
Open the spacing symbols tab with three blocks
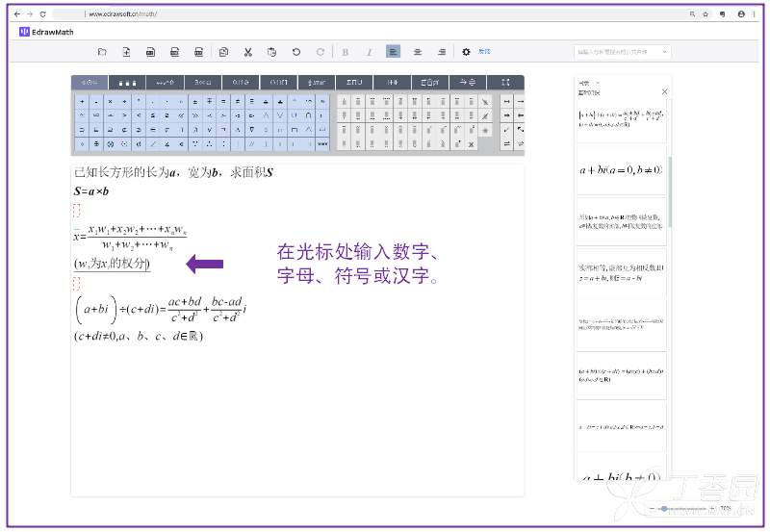[x=127, y=83]
